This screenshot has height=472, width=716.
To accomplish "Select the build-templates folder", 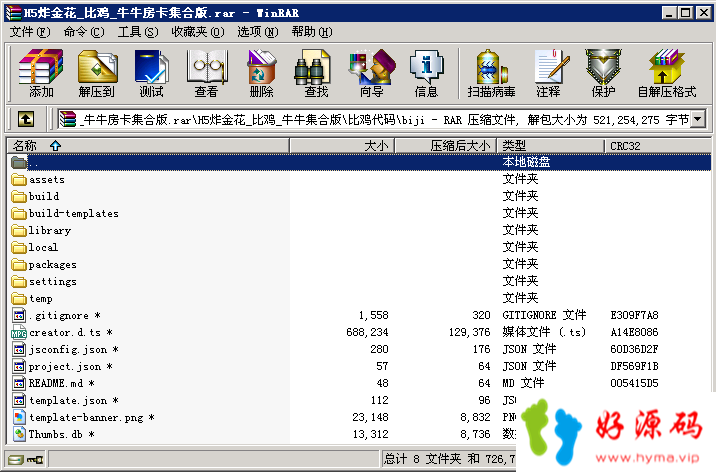I will click(65, 213).
